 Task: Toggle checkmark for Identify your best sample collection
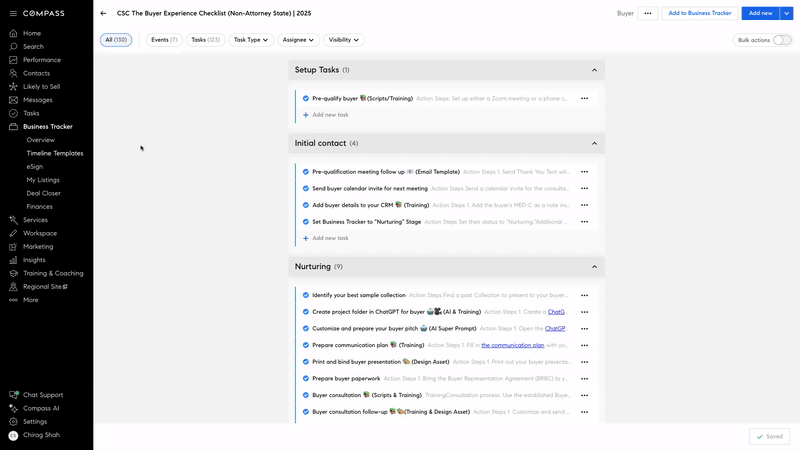[306, 295]
